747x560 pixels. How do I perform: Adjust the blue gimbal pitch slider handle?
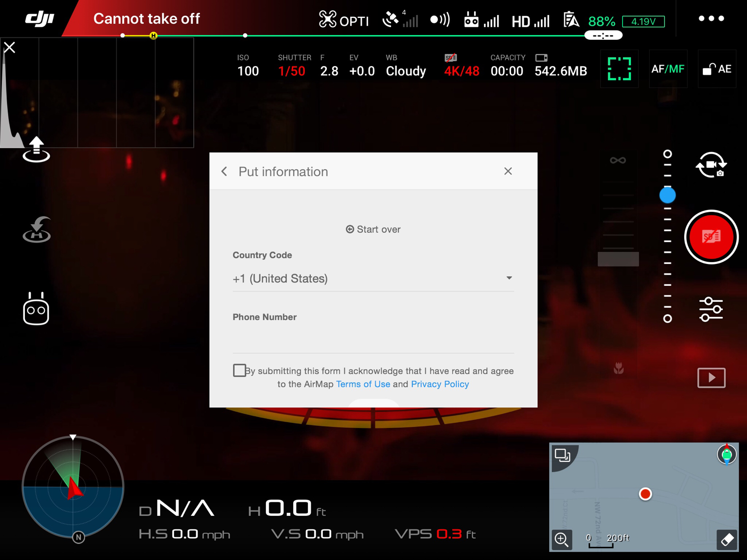(667, 195)
